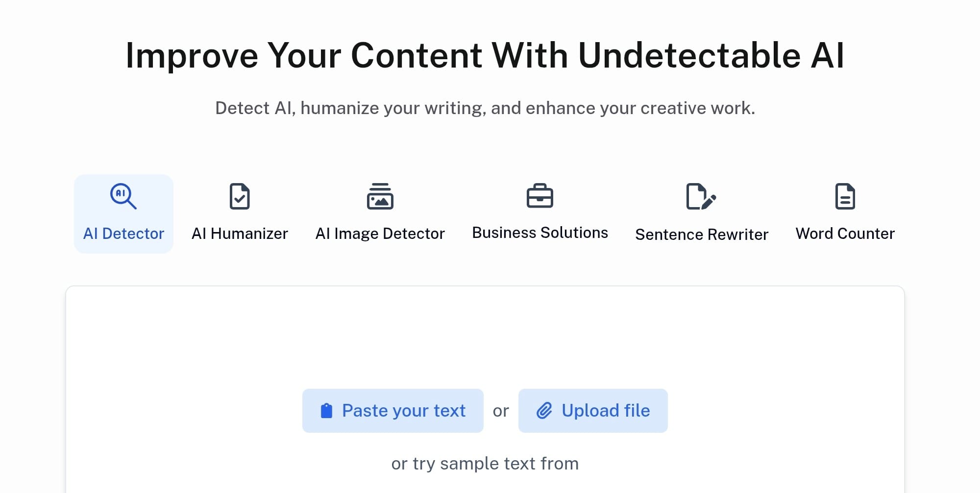Click the Sentence Rewriter pencil icon
Screen dimensions: 980x493
(x=702, y=196)
